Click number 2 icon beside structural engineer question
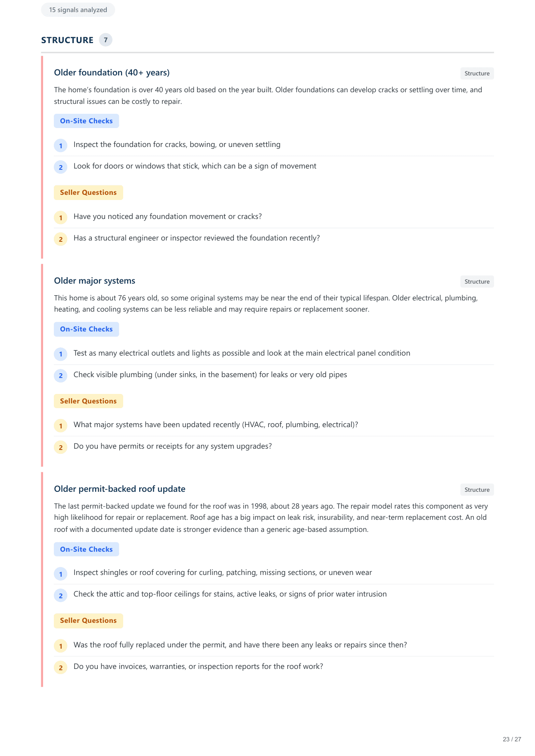Screen dimensions: 535x756 pos(61,239)
